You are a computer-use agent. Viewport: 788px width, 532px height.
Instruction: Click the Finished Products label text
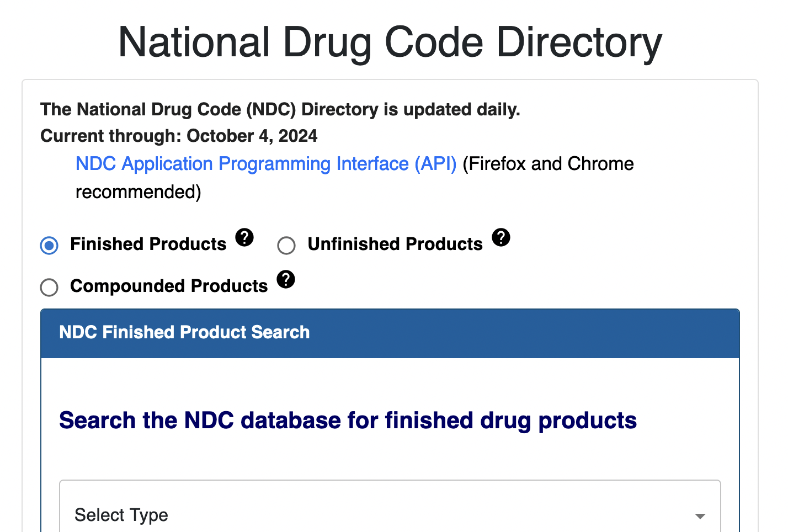click(148, 244)
